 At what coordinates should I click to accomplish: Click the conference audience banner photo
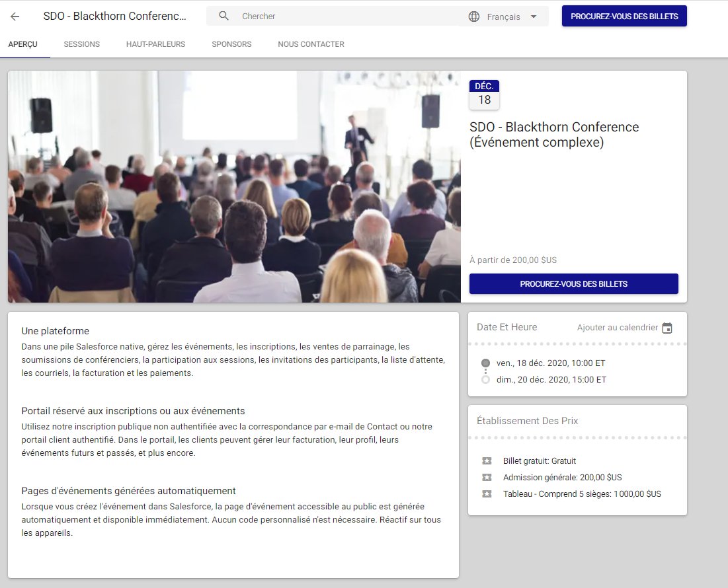click(235, 186)
